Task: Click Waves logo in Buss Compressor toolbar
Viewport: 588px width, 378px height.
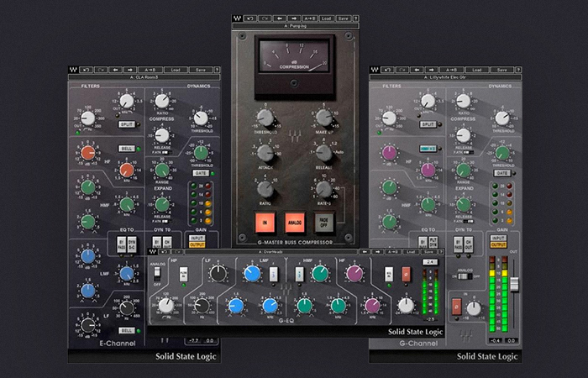Action: pyautogui.click(x=237, y=18)
